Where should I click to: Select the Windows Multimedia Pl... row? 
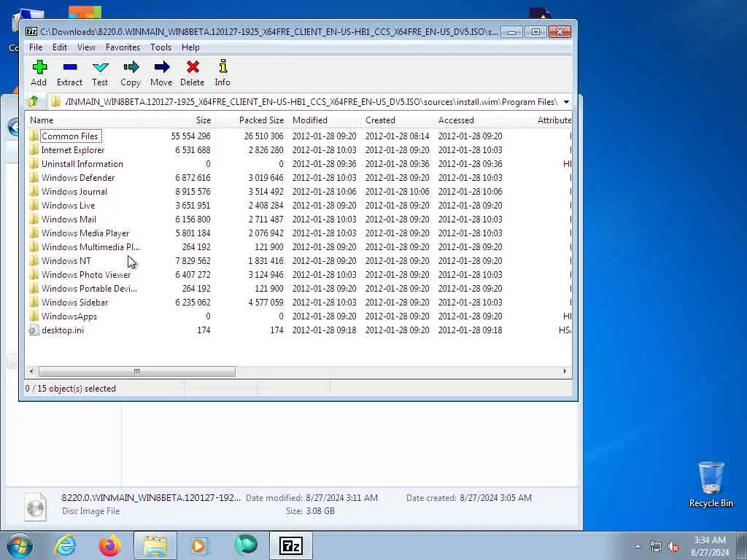click(298, 246)
